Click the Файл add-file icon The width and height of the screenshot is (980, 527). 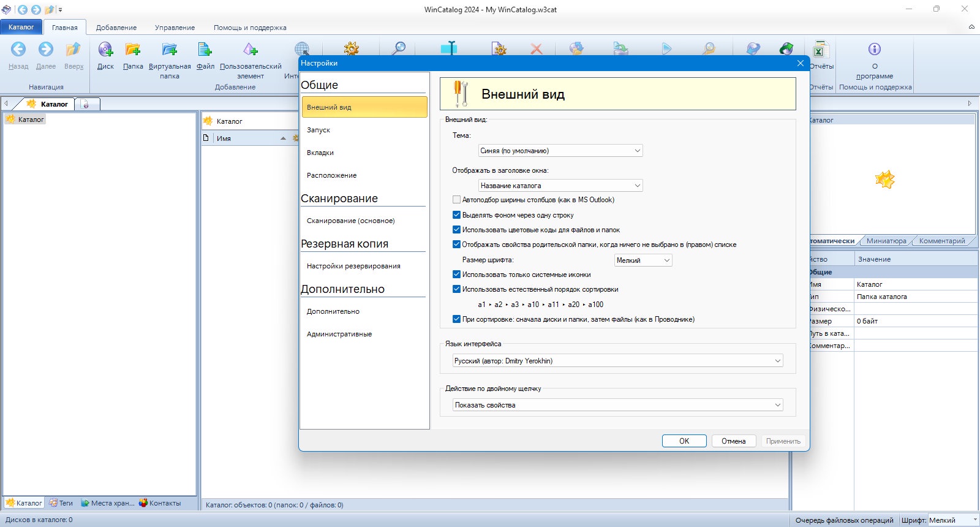(x=205, y=50)
